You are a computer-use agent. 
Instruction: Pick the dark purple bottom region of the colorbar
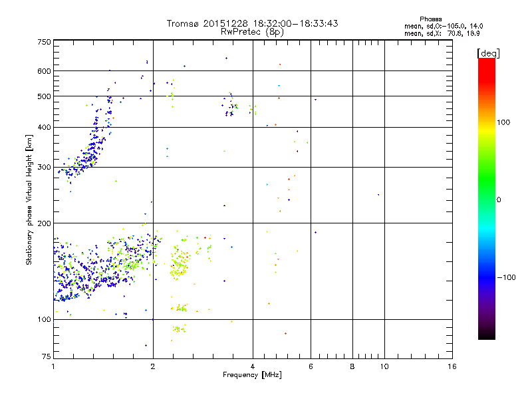(487, 319)
